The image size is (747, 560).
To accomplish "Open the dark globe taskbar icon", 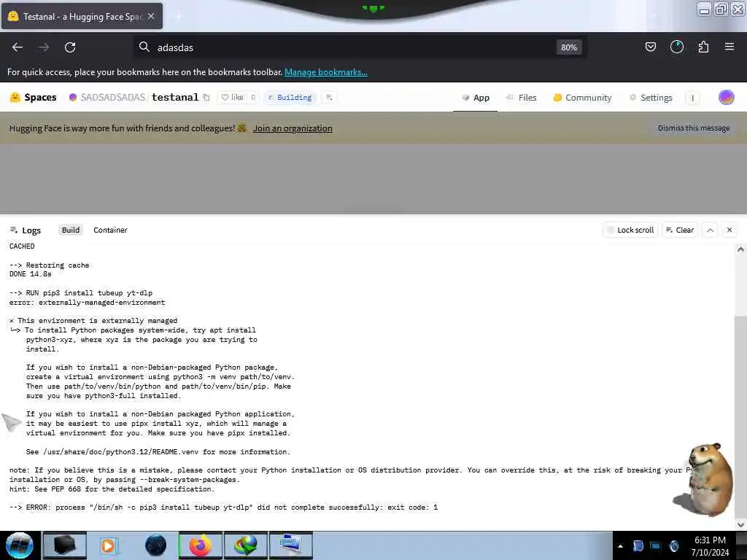I will [155, 545].
